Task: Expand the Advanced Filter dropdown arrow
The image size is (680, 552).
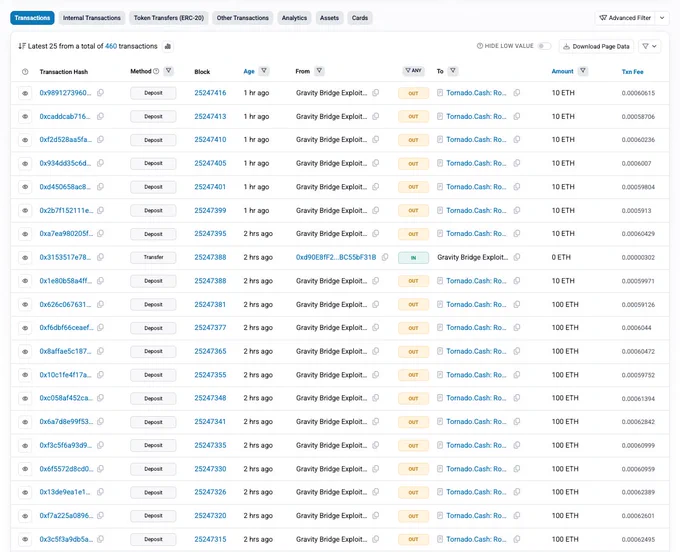Action: [662, 18]
